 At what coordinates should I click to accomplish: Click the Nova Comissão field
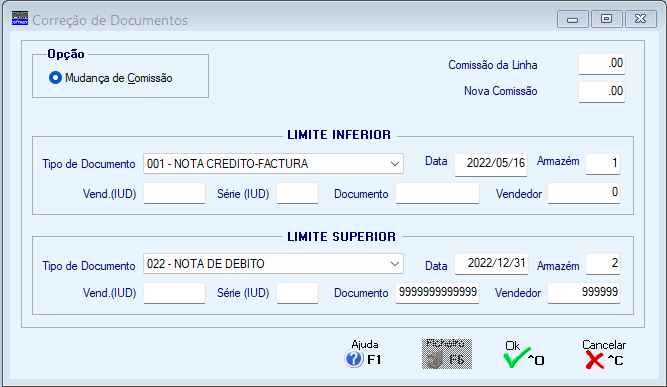[601, 91]
